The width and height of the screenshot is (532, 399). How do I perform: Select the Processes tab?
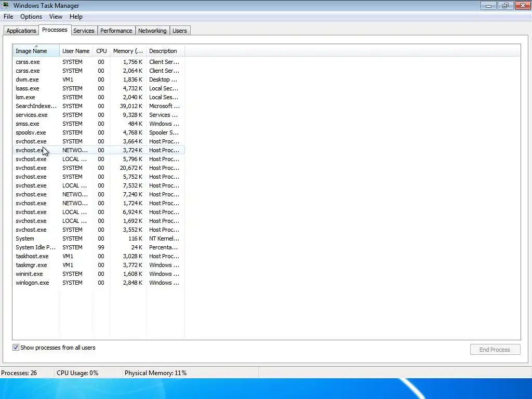pos(55,30)
